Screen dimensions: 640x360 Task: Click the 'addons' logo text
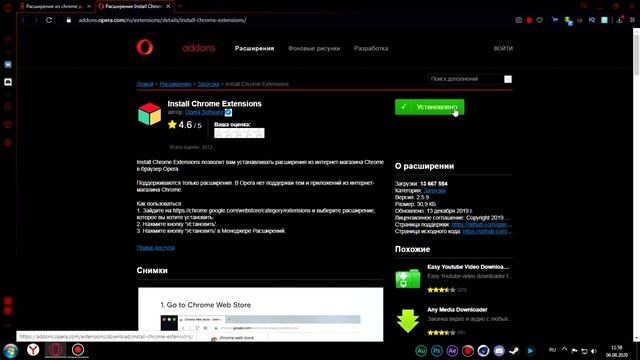[199, 48]
